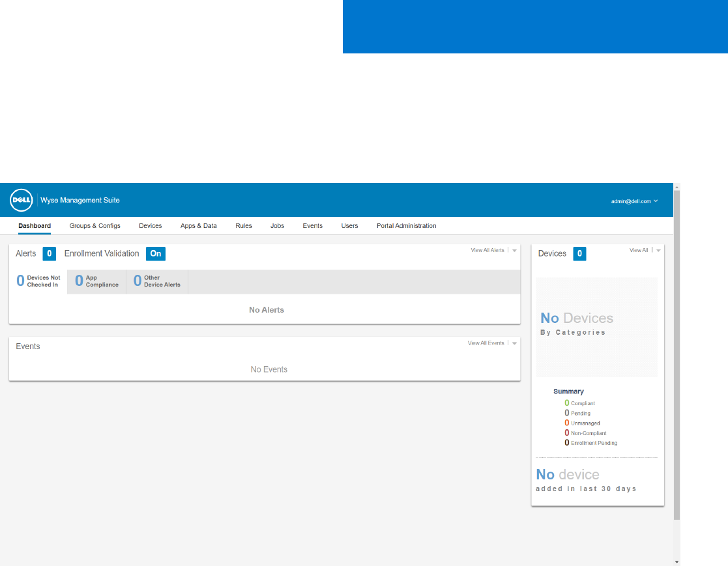Go to Portal Administration tab
Image resolution: width=728 pixels, height=566 pixels.
[406, 226]
